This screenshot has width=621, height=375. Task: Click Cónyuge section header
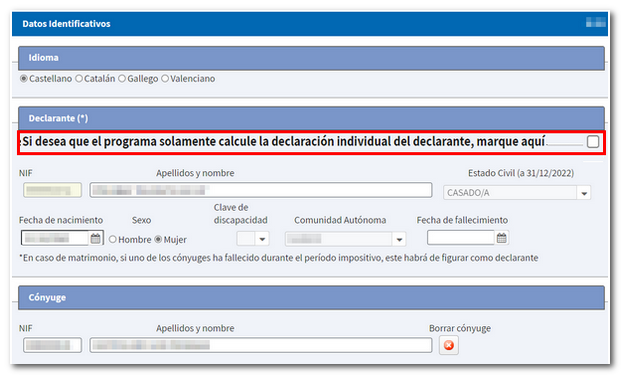(x=311, y=297)
